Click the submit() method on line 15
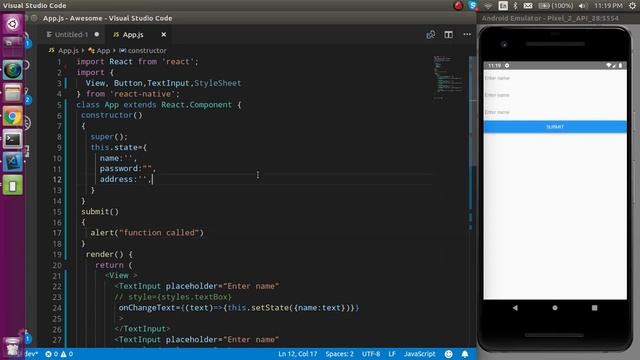This screenshot has height=360, width=640. pos(100,211)
